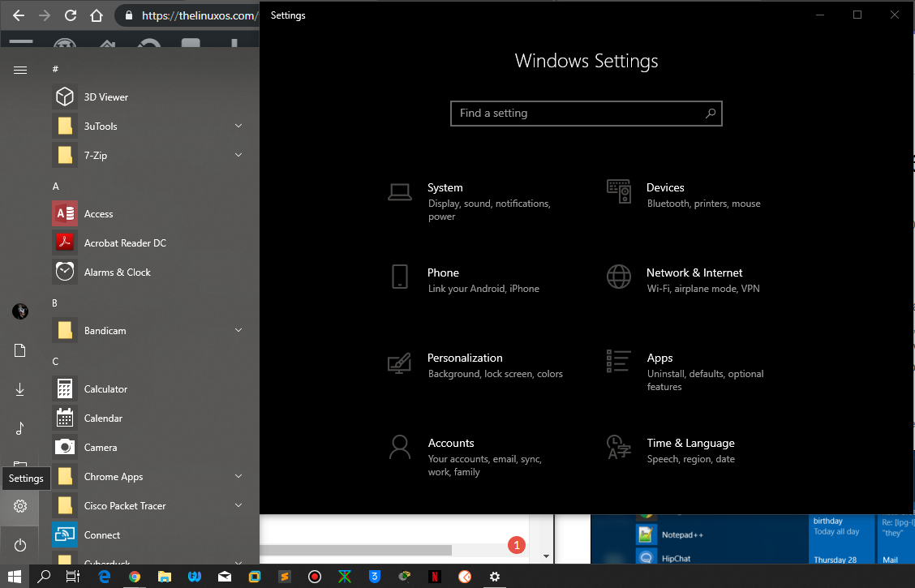Click the browser reload button
This screenshot has height=588, width=915.
coord(71,15)
